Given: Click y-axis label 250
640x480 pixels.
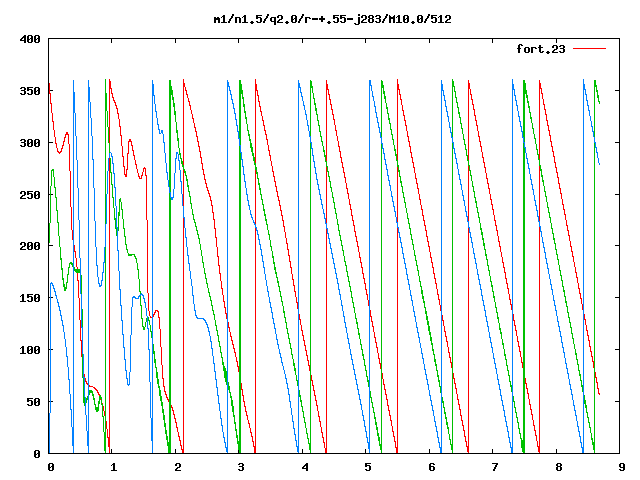Looking at the screenshot, I should [x=30, y=195].
